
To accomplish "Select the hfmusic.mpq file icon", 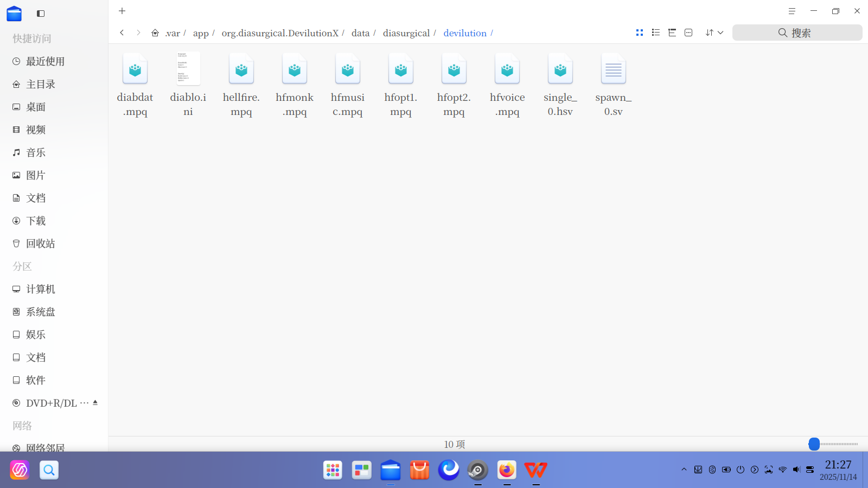I will 348,68.
